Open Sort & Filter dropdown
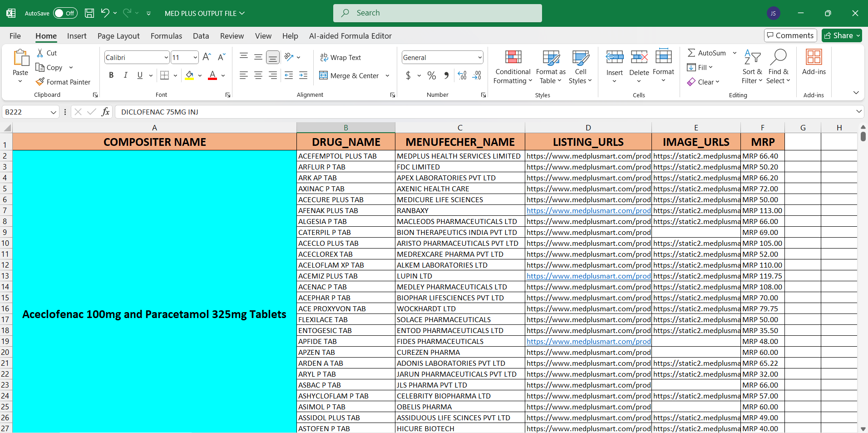 click(752, 67)
